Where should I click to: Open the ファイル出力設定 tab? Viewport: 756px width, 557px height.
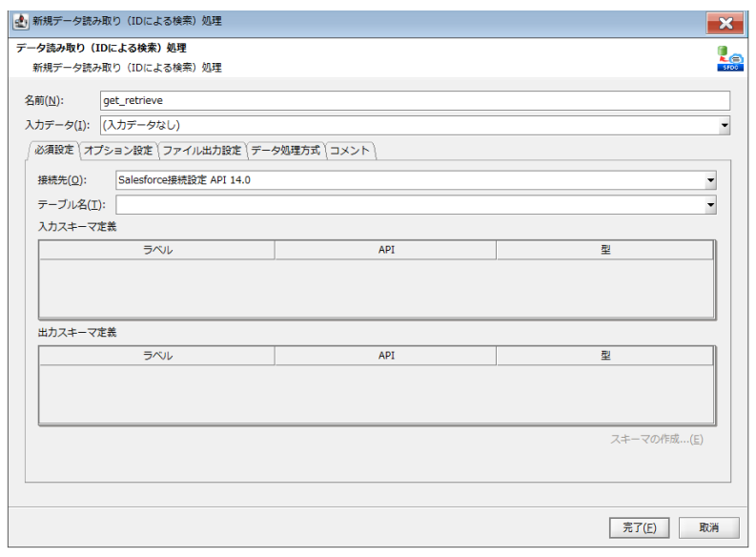201,151
